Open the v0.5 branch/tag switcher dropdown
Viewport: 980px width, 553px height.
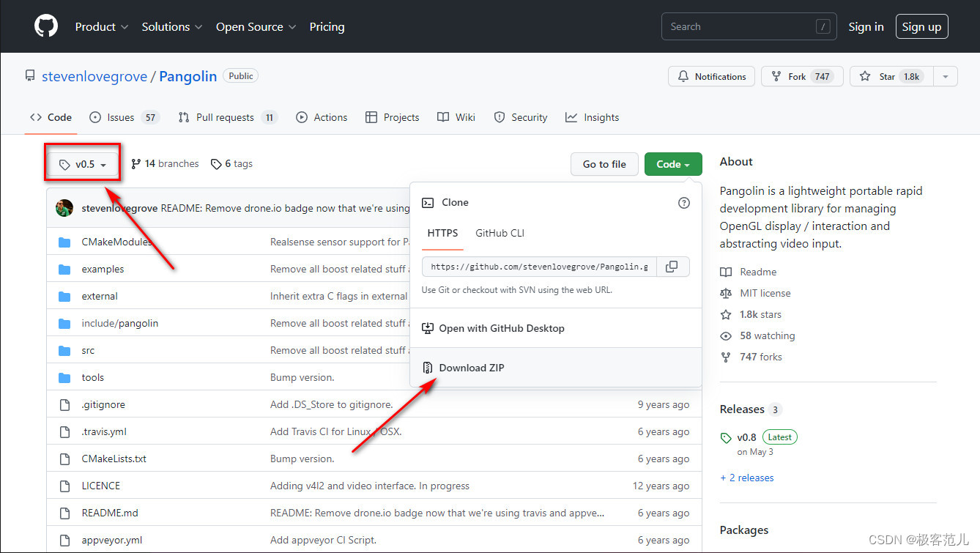tap(82, 164)
